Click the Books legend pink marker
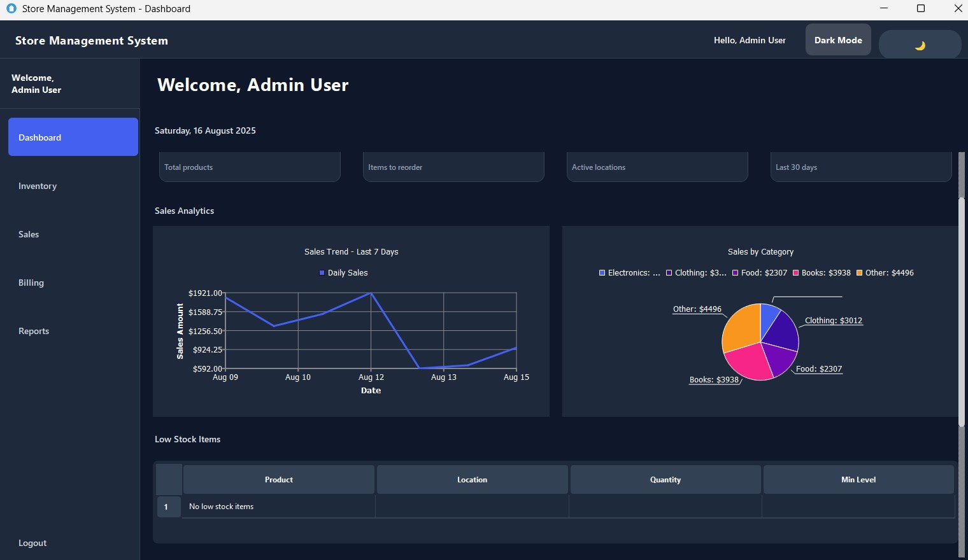This screenshot has height=560, width=968. point(795,273)
